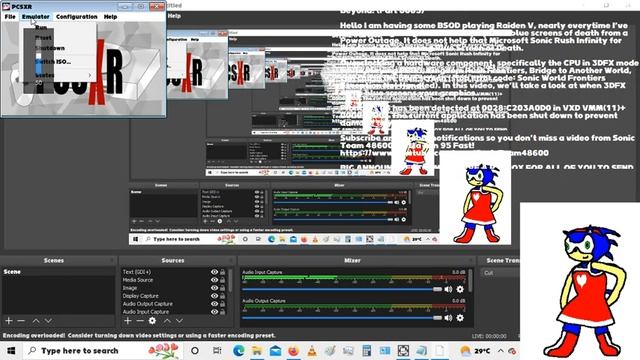Remove selected source with the Sources minus icon
This screenshot has width=640, height=360.
[140, 321]
